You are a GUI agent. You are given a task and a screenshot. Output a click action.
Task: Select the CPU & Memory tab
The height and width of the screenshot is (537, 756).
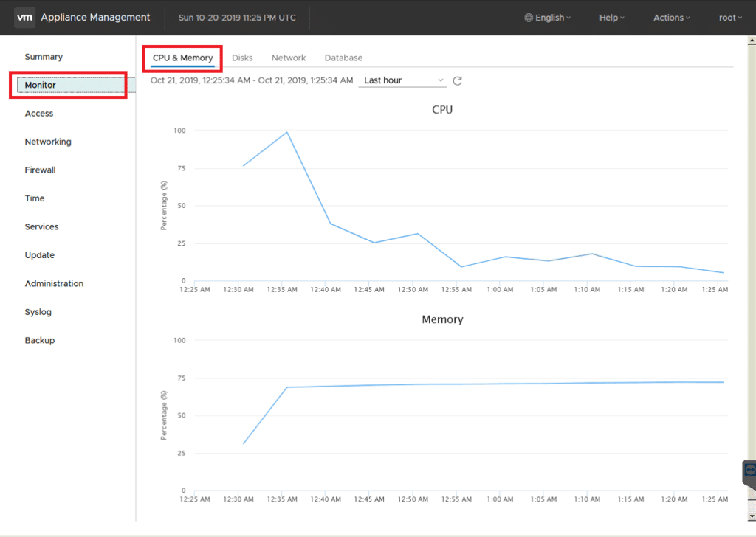[x=182, y=58]
